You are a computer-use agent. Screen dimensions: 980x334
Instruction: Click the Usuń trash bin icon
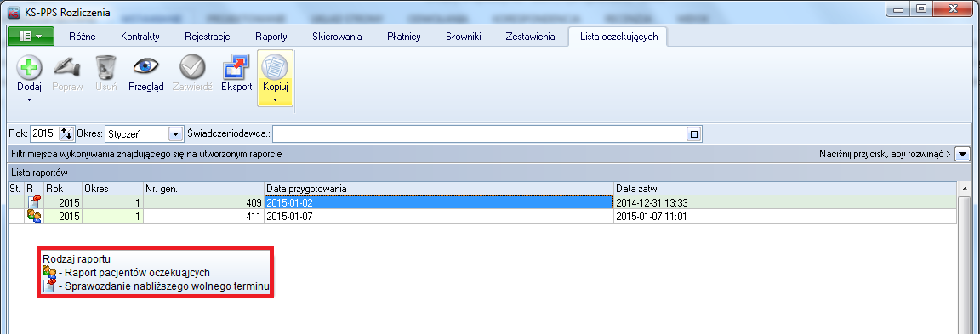click(105, 67)
